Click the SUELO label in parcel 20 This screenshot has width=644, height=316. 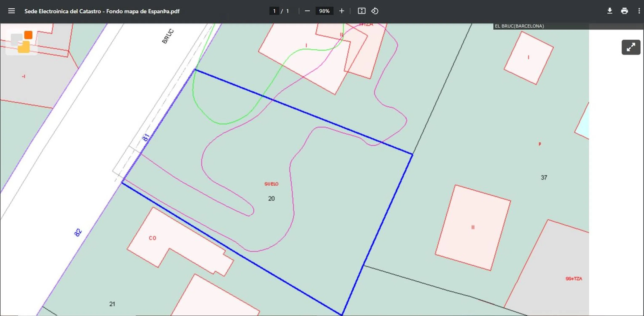(x=271, y=184)
